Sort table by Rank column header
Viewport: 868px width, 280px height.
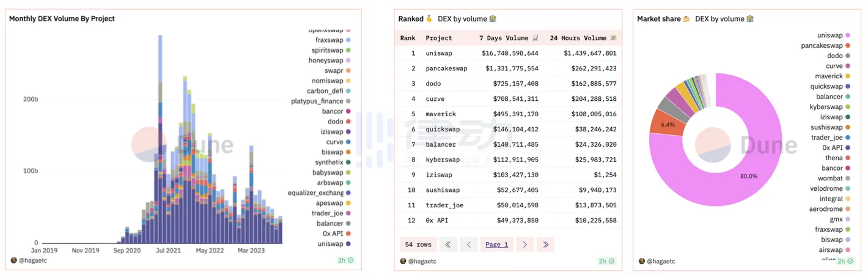click(408, 38)
